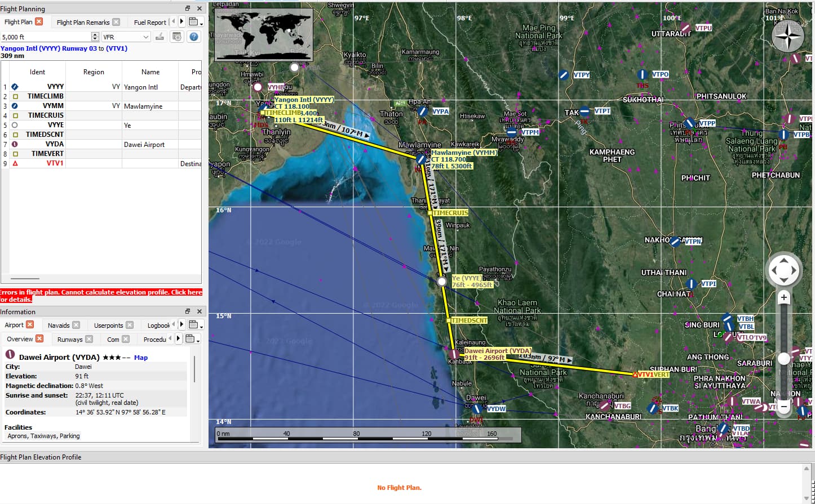Open Information panel tab list menu
815x504 pixels.
[x=195, y=325]
